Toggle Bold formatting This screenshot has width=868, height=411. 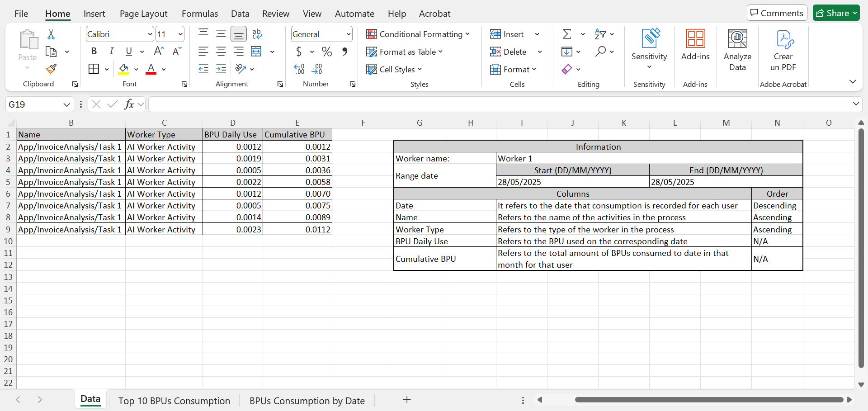click(94, 51)
